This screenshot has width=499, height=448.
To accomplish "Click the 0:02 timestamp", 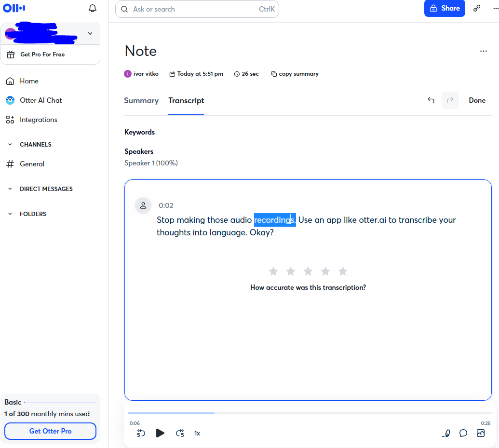I will pos(166,205).
